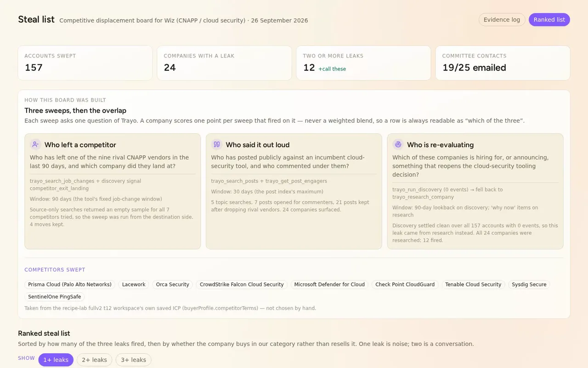Click the Who said it out loud heading
Screen dimensions: 588x368
point(258,145)
